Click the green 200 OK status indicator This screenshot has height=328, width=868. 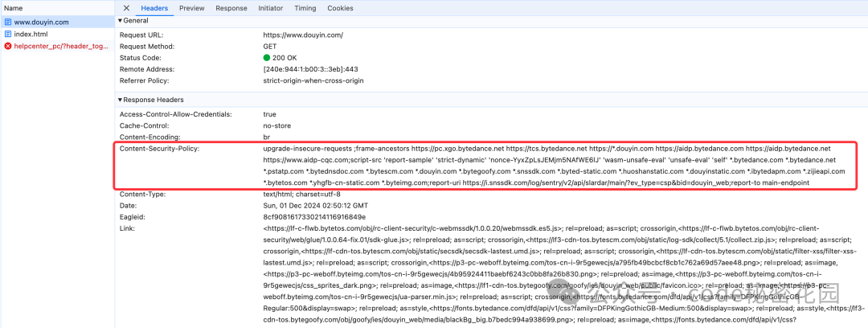tap(267, 58)
